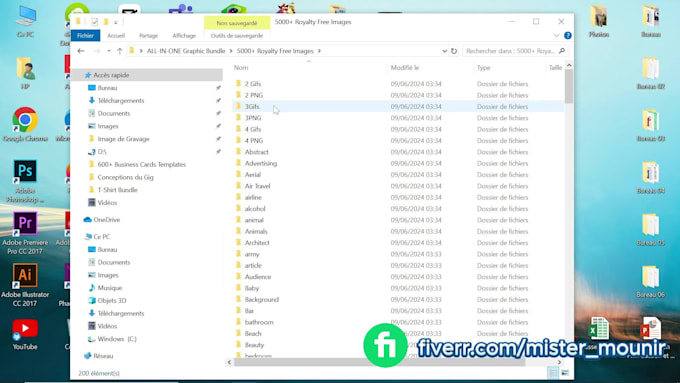This screenshot has height=383, width=680.
Task: Sort by Modifié le column
Action: (405, 68)
